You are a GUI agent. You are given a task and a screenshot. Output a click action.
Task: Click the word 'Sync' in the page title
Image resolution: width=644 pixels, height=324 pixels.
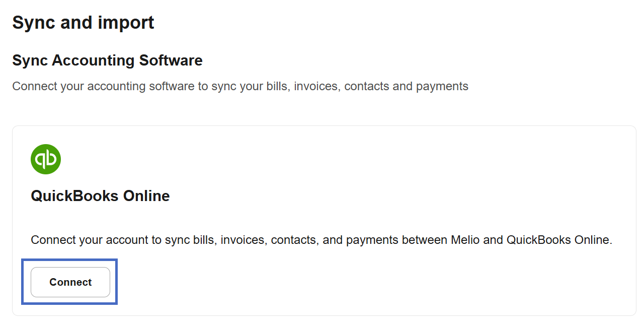click(32, 23)
